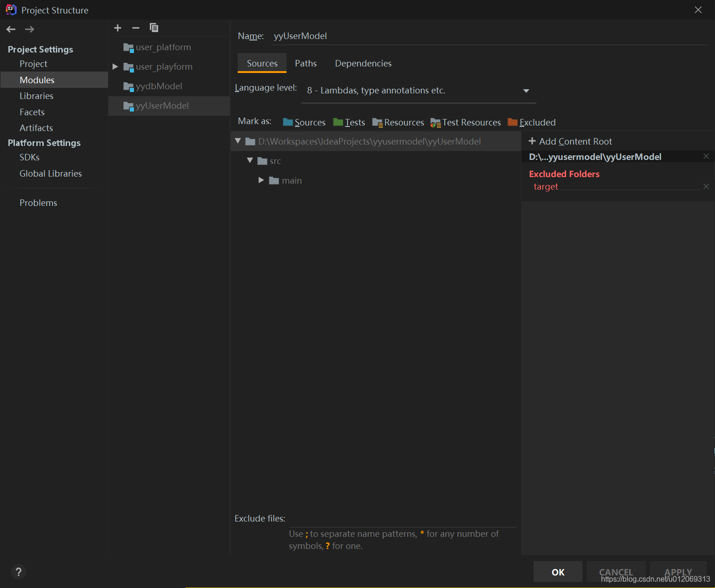Copy the selected module icon

[x=154, y=28]
